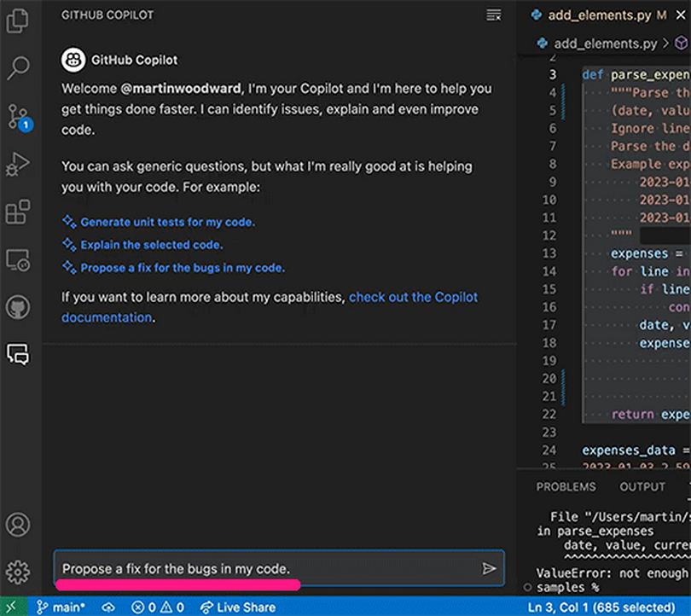Click the main branch indicator
Viewport: 691px width, 616px height.
point(61,607)
